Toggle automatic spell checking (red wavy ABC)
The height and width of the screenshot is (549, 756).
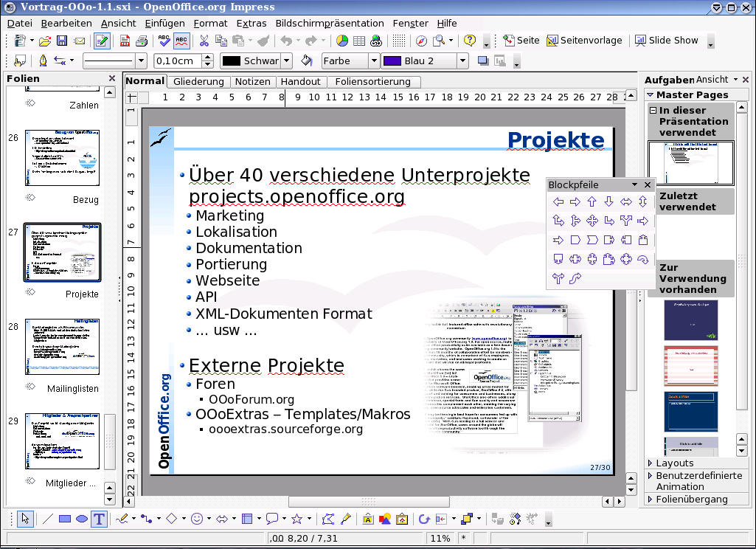click(181, 41)
